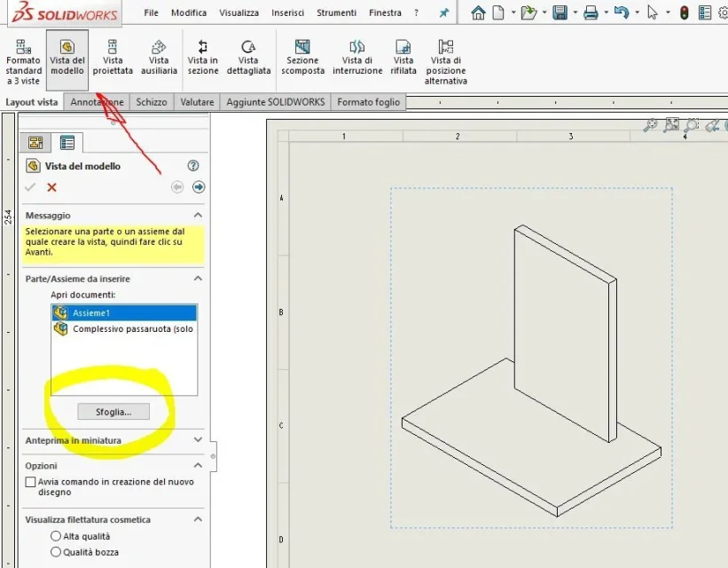Click the panel collapse handle

coord(213,456)
